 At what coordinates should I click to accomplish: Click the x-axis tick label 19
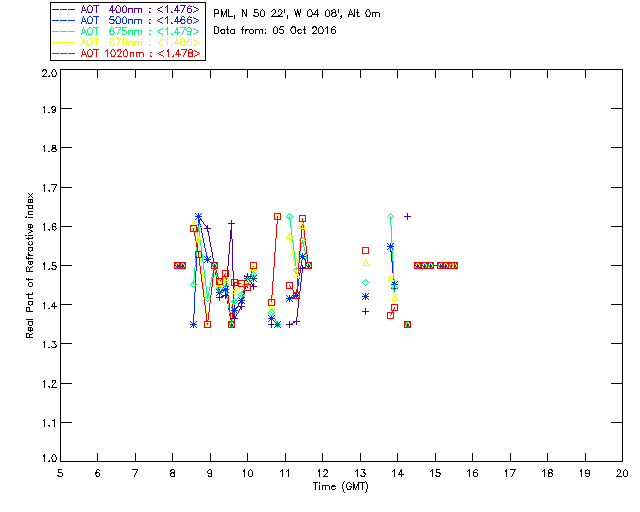[x=585, y=473]
